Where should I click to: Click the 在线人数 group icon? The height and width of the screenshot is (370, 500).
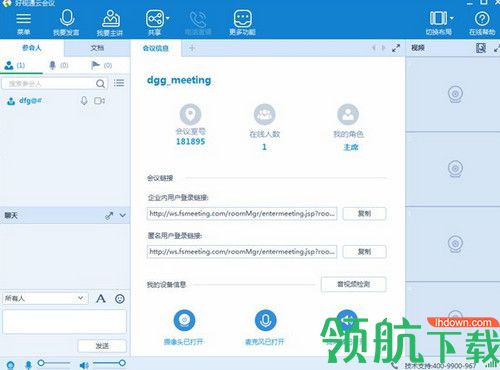[x=265, y=114]
